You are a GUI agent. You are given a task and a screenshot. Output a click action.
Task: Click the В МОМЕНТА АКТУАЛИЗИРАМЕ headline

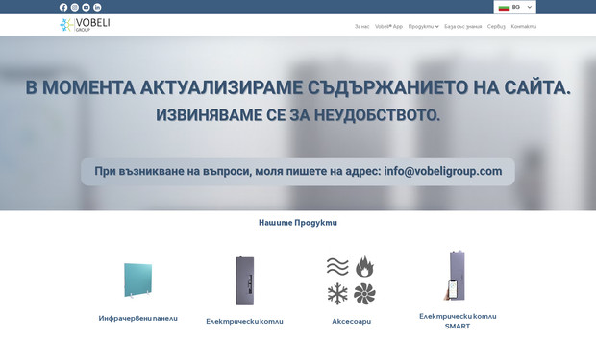click(x=298, y=87)
